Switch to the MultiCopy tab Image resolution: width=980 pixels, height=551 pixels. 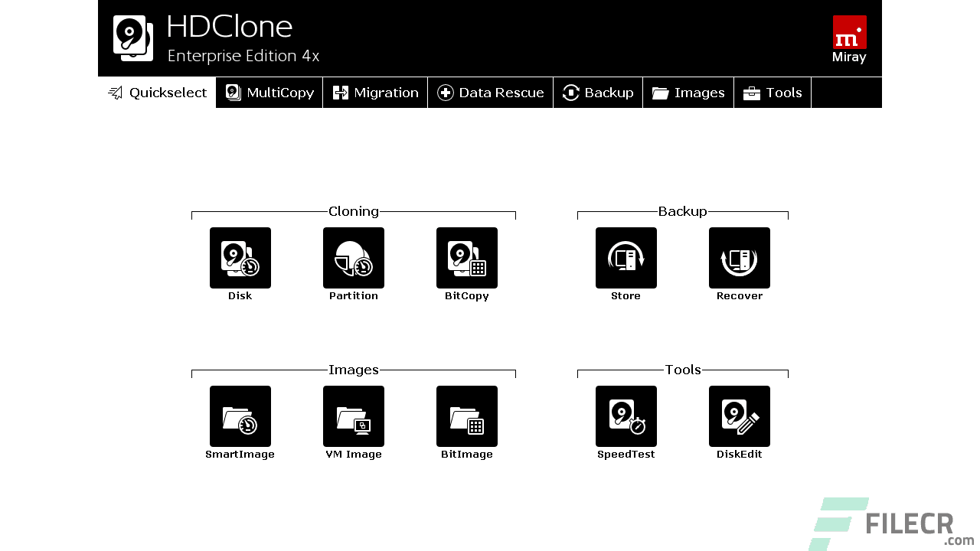pos(269,93)
